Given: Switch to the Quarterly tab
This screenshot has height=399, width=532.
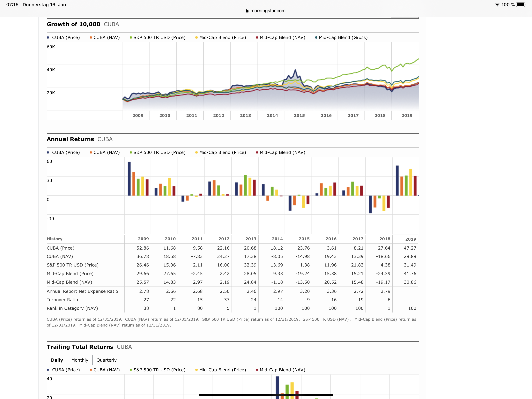Looking at the screenshot, I should tap(106, 360).
